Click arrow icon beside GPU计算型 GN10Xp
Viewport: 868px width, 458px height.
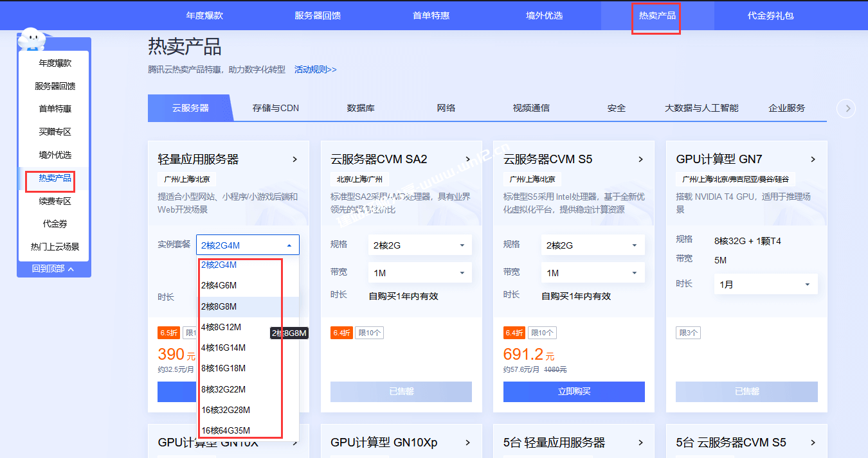pyautogui.click(x=467, y=443)
